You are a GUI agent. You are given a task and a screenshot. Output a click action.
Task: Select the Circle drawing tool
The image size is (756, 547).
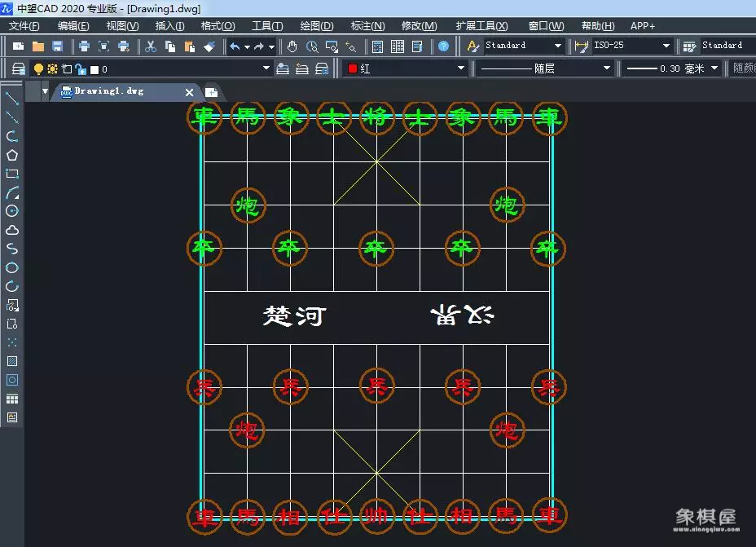click(x=10, y=210)
